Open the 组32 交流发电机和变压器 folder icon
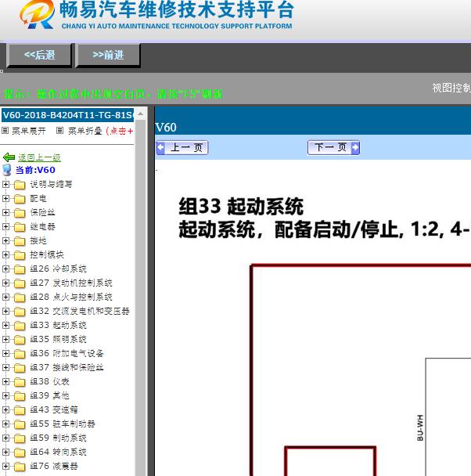 tap(20, 312)
